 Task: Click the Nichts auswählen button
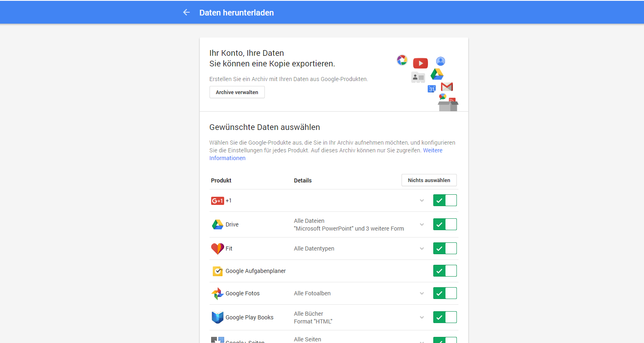coord(429,180)
